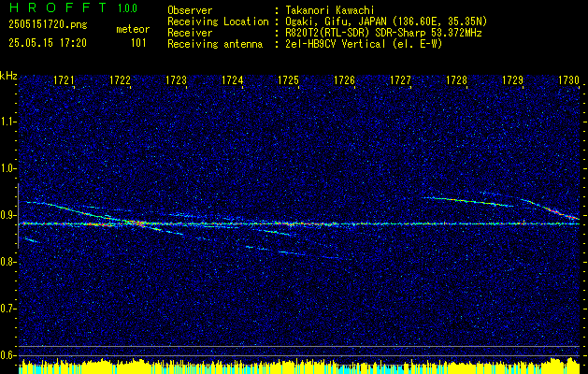Click the 1725 time axis marker
The height and width of the screenshot is (374, 588).
[288, 79]
